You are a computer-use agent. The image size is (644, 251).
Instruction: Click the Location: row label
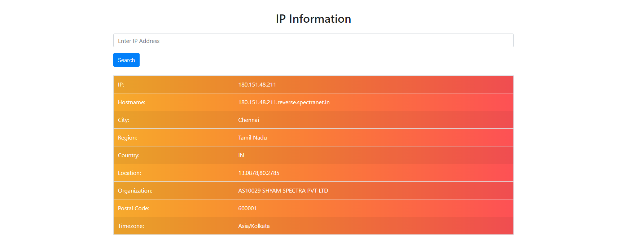click(129, 173)
